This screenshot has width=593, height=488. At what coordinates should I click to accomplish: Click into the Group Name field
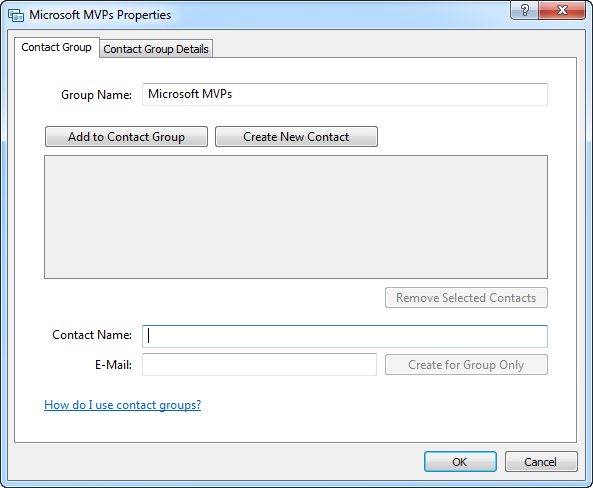(x=345, y=94)
